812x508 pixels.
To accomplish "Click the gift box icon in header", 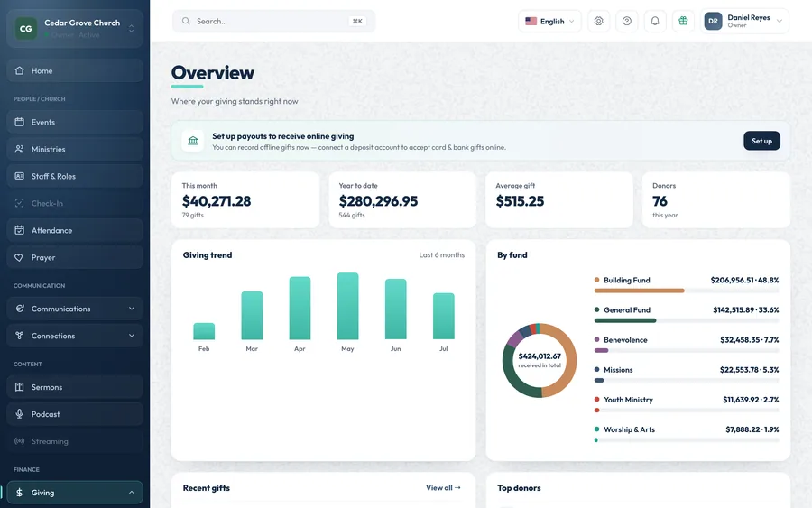I will pyautogui.click(x=683, y=22).
